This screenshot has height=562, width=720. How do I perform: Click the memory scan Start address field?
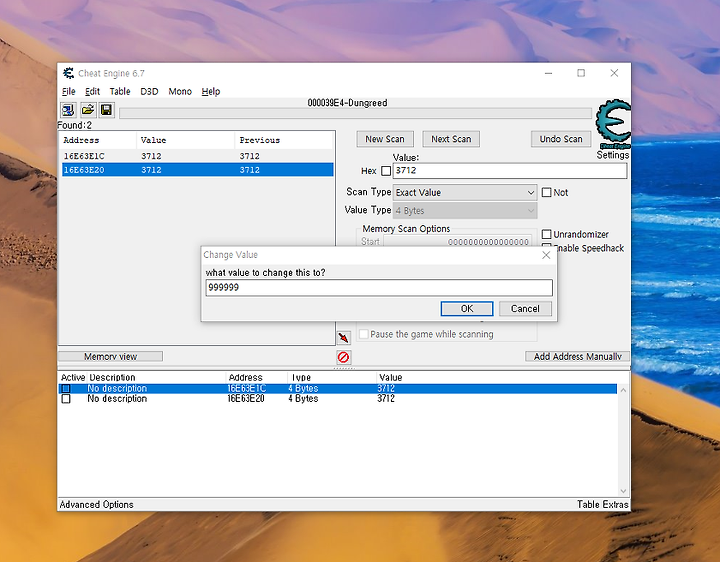pos(457,242)
